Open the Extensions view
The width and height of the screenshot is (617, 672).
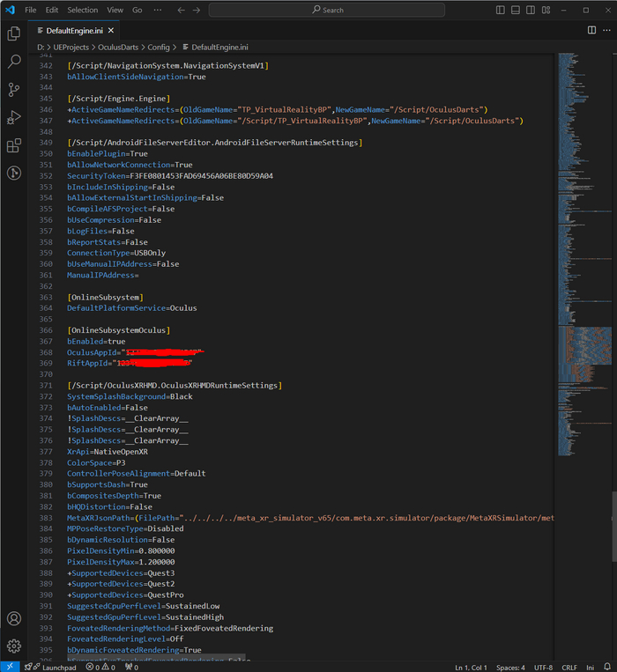pos(14,145)
